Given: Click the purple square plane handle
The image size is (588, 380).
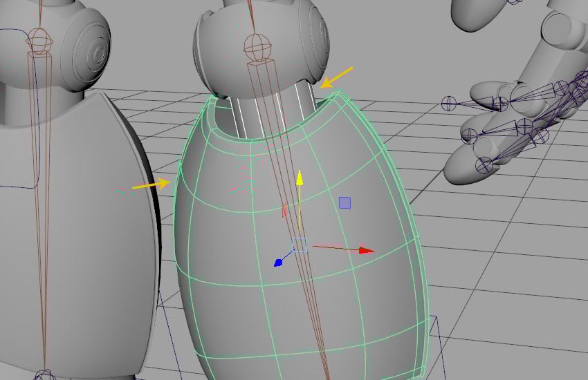Looking at the screenshot, I should [344, 203].
